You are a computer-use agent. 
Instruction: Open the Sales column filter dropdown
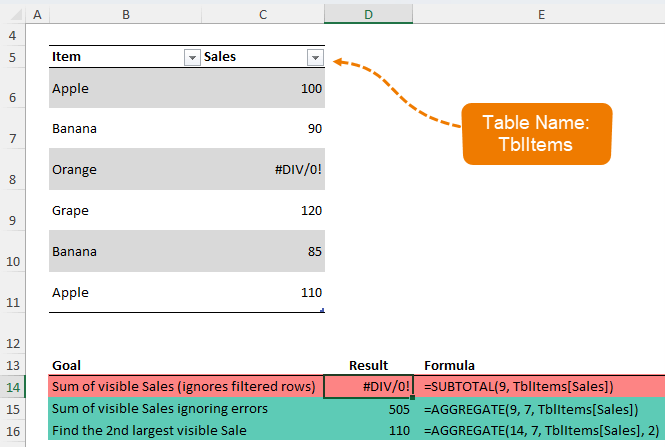315,58
